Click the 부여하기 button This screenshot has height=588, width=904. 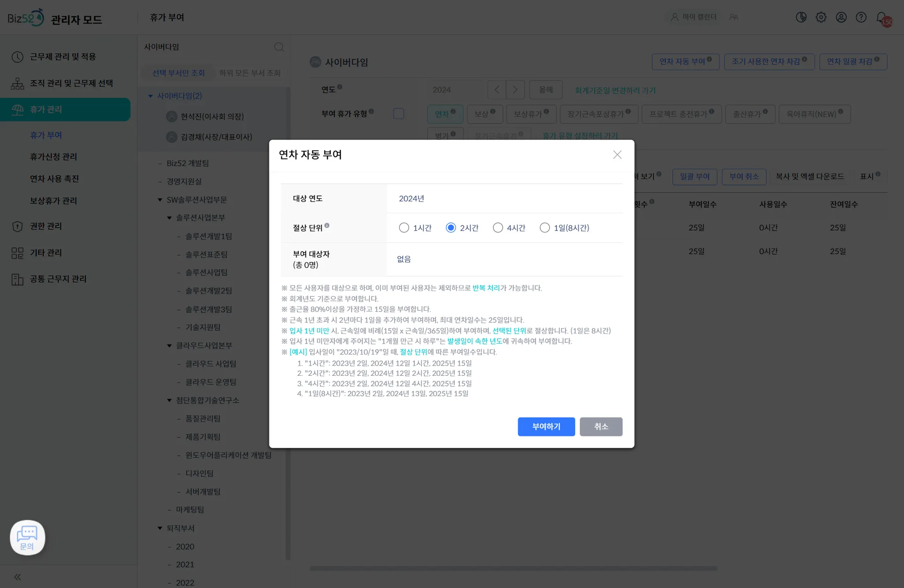(x=546, y=427)
